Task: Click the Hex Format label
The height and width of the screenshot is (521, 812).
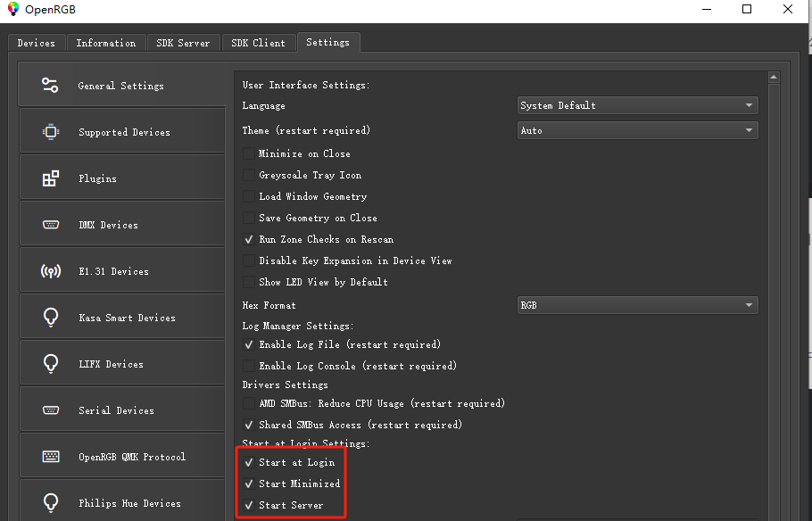Action: pyautogui.click(x=269, y=305)
